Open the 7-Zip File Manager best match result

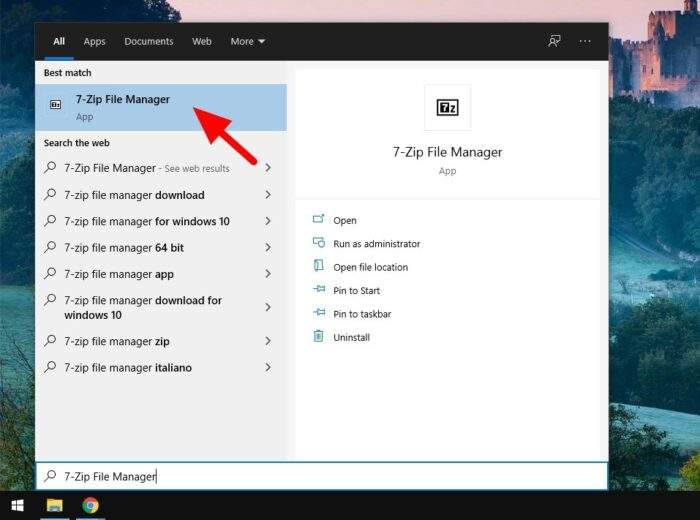point(161,108)
